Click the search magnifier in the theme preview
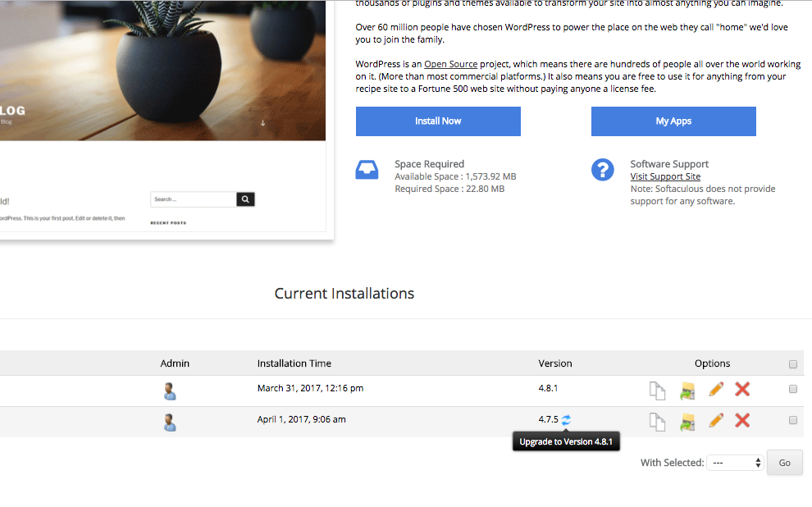Viewport: 812px width, 507px height. (x=245, y=199)
